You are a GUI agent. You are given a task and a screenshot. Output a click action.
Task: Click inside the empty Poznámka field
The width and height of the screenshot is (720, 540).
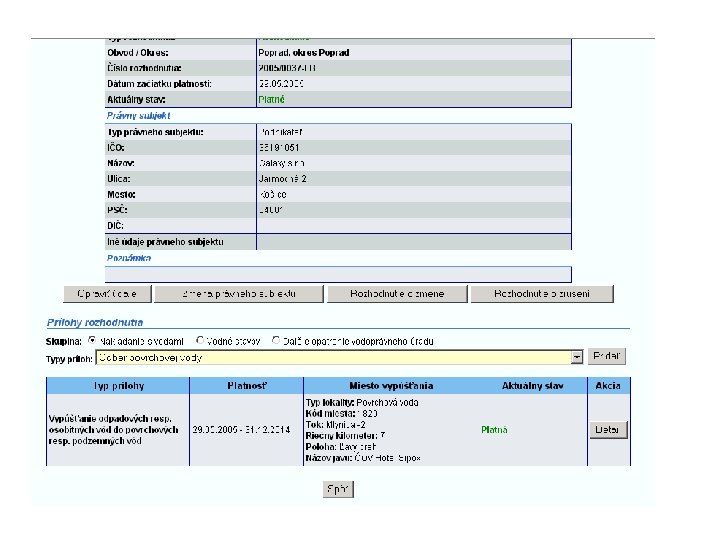[x=338, y=274]
